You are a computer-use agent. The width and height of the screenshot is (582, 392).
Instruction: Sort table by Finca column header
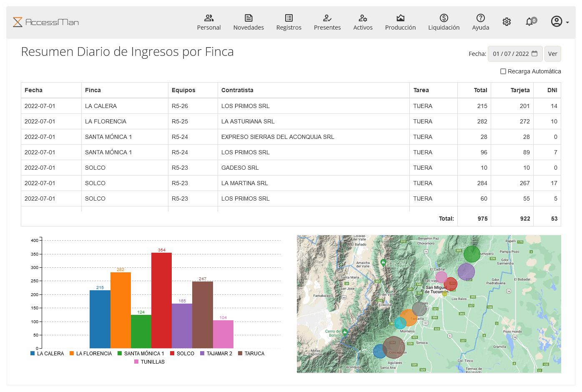coord(93,90)
